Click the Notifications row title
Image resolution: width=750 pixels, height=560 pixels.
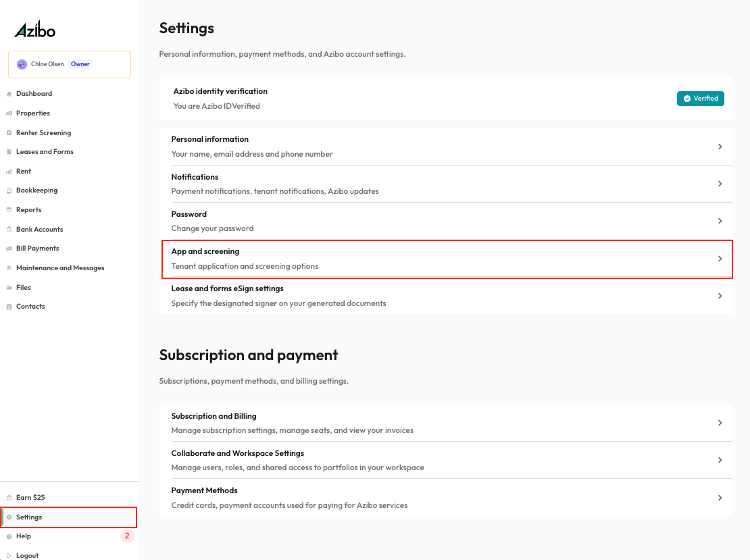tap(195, 177)
